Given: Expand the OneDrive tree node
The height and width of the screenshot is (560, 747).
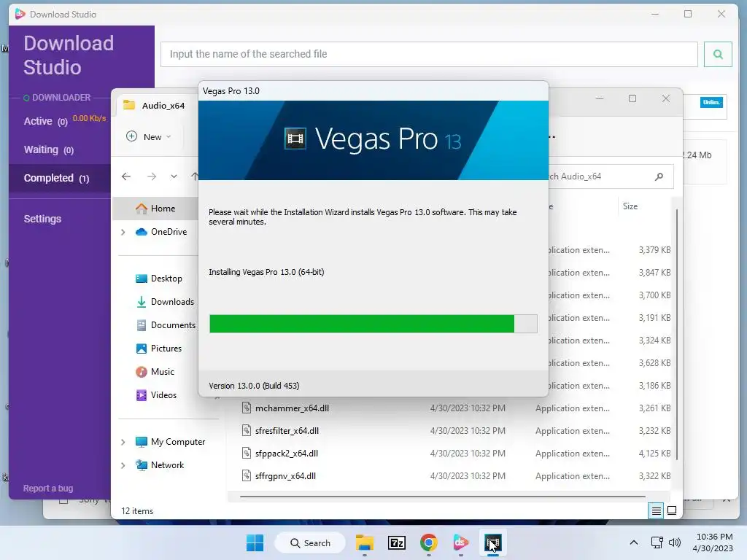Looking at the screenshot, I should (x=123, y=232).
